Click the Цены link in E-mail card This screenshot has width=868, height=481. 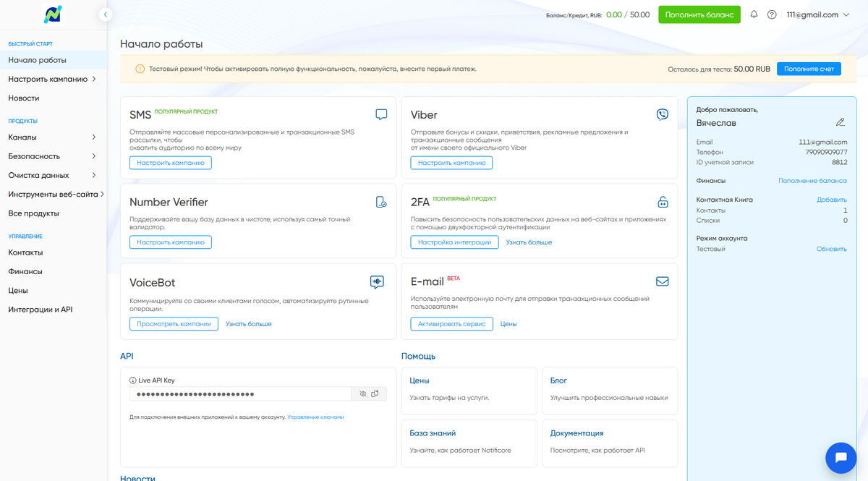[509, 324]
